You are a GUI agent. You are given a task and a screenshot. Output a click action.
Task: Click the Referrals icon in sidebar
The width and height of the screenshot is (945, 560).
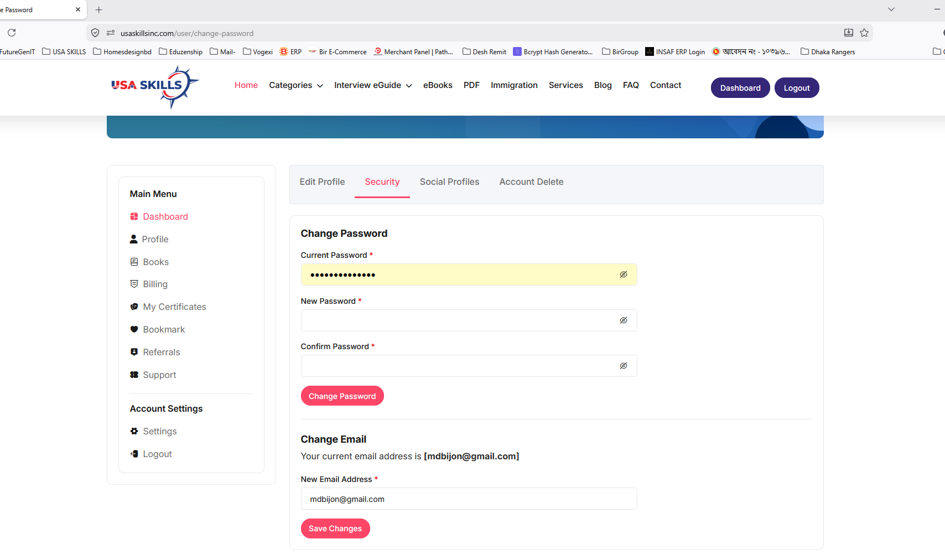point(134,352)
